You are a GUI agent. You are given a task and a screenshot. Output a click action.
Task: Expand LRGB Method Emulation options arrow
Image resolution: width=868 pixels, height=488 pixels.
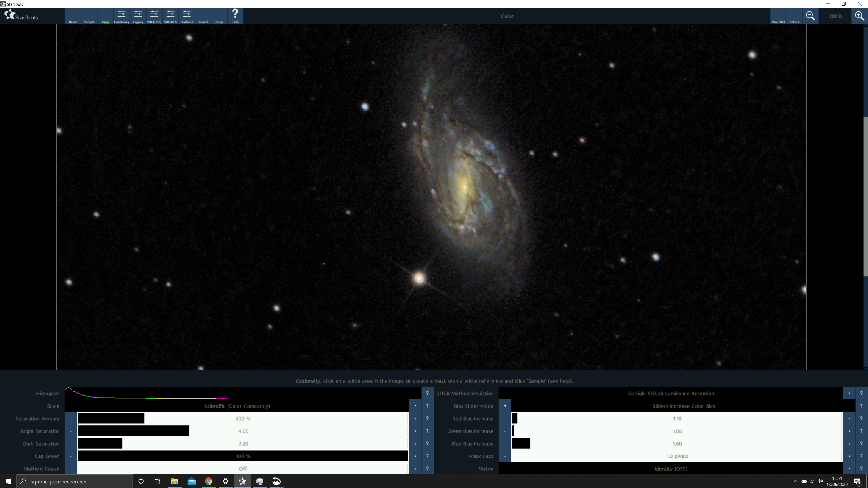(x=849, y=393)
